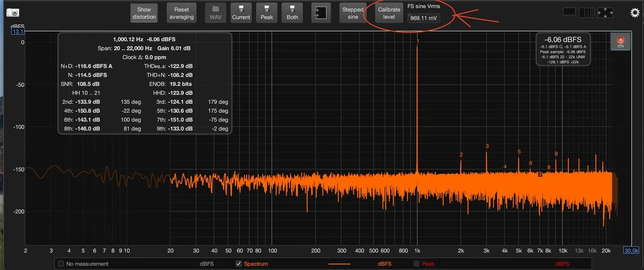The image size is (644, 270).
Task: Save the Current spectrum trace
Action: pos(241,13)
